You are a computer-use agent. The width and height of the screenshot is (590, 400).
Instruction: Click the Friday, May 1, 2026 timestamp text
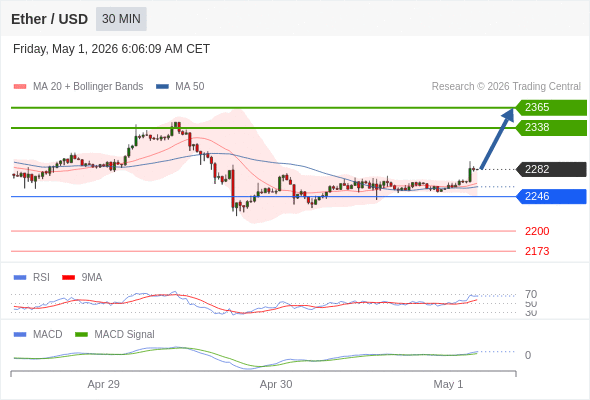(111, 49)
